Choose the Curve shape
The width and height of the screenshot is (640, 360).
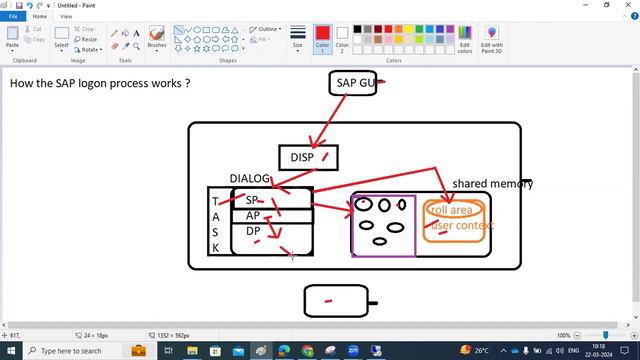coord(188,30)
